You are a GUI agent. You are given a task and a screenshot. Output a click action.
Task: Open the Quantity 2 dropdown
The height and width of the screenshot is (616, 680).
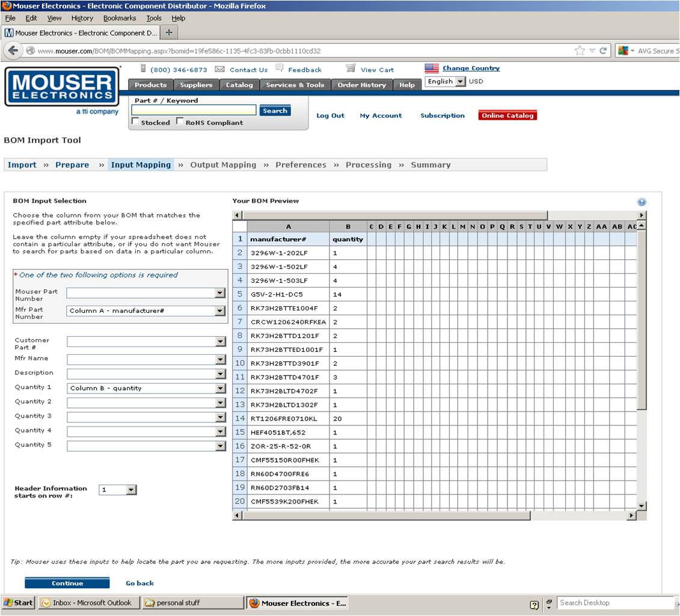(221, 403)
